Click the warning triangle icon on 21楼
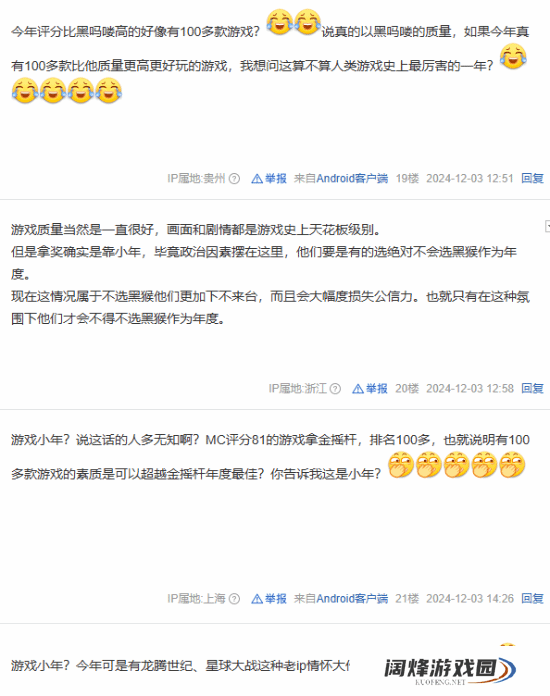550x696 pixels. point(257,599)
